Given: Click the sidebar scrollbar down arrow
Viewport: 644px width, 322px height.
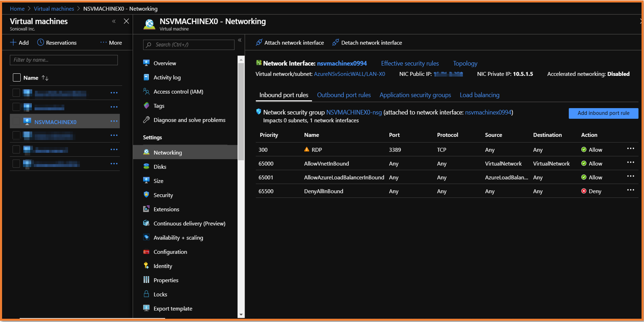Looking at the screenshot, I should [241, 315].
